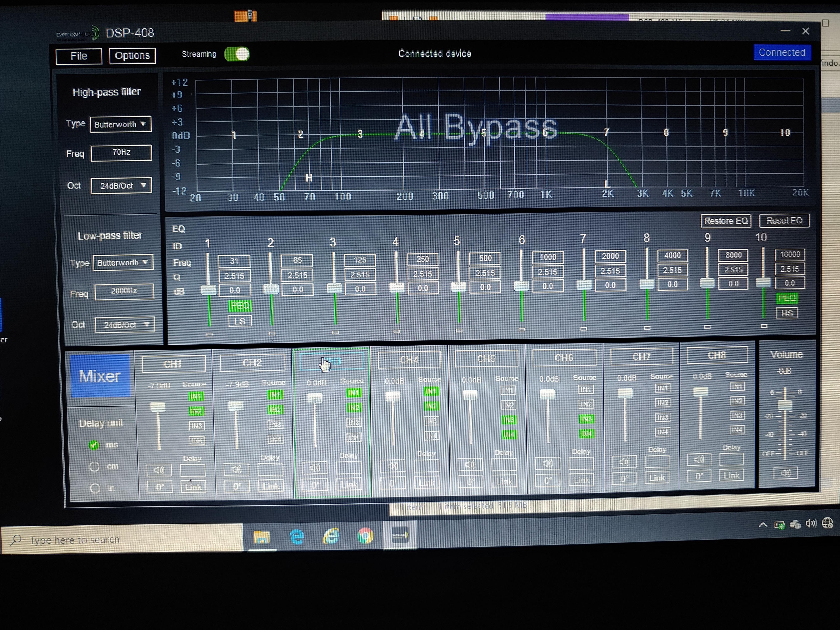The height and width of the screenshot is (630, 840).
Task: Expand the High-pass 24dB/Oct slope dropdown
Action: pyautogui.click(x=121, y=186)
